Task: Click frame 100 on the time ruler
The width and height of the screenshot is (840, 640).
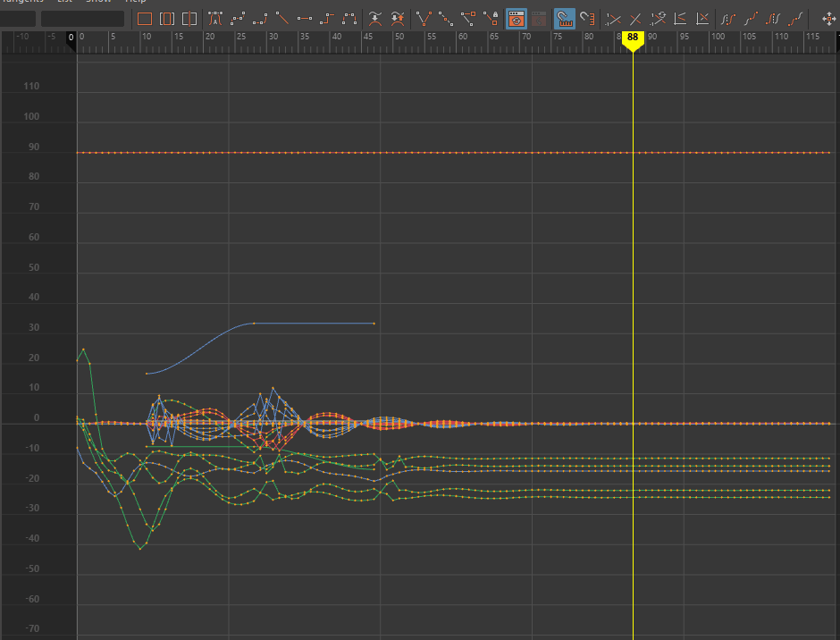Action: click(718, 37)
